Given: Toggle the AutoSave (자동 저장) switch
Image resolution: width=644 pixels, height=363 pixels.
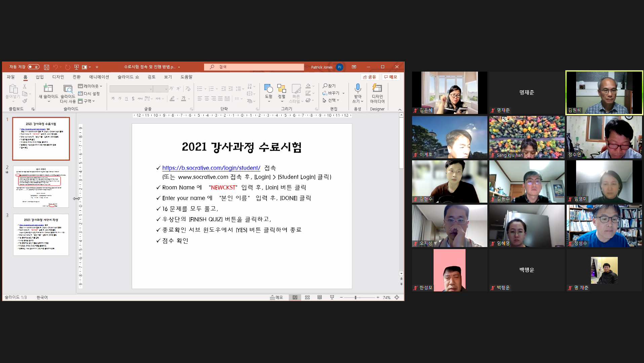Looking at the screenshot, I should click(x=33, y=67).
